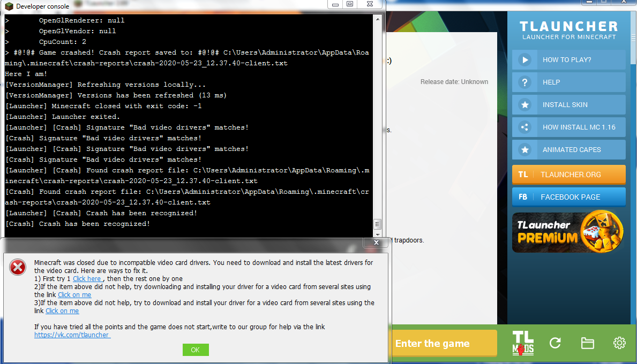Select INSTALL SKIN entry

click(569, 105)
